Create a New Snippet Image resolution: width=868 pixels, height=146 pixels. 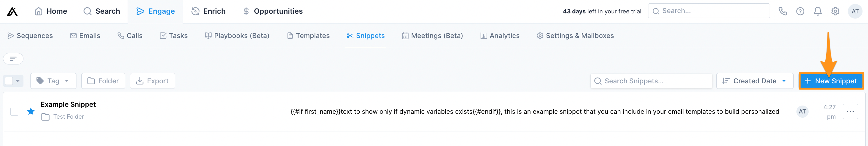(x=831, y=81)
